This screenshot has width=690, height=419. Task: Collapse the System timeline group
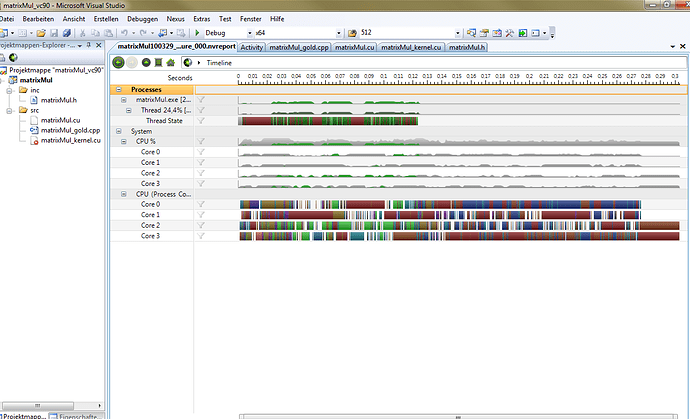tap(118, 131)
